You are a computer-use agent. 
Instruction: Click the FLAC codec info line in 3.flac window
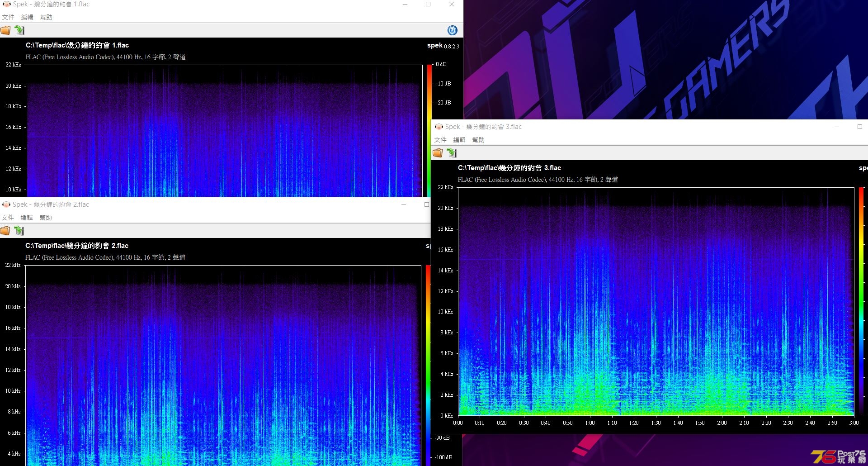click(x=538, y=180)
